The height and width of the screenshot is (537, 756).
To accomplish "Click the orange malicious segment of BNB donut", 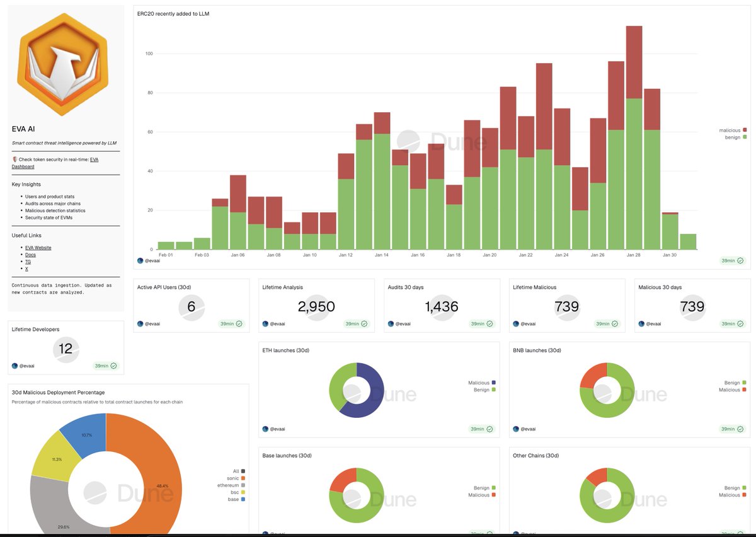I will tap(592, 375).
